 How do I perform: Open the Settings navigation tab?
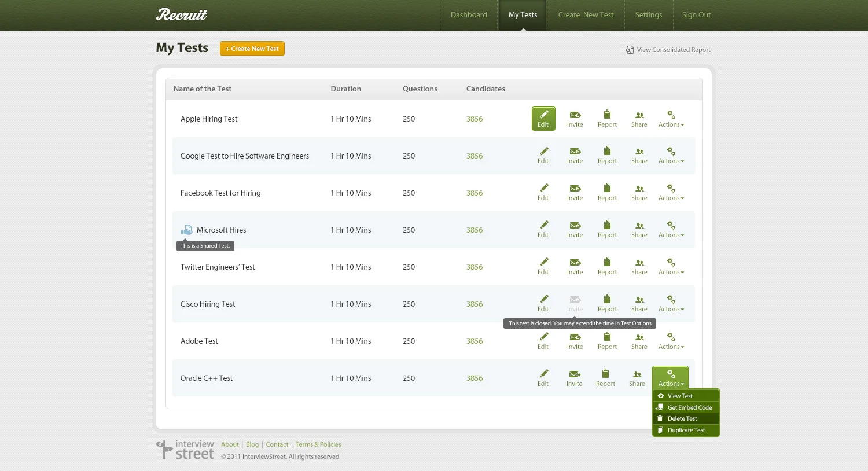649,15
